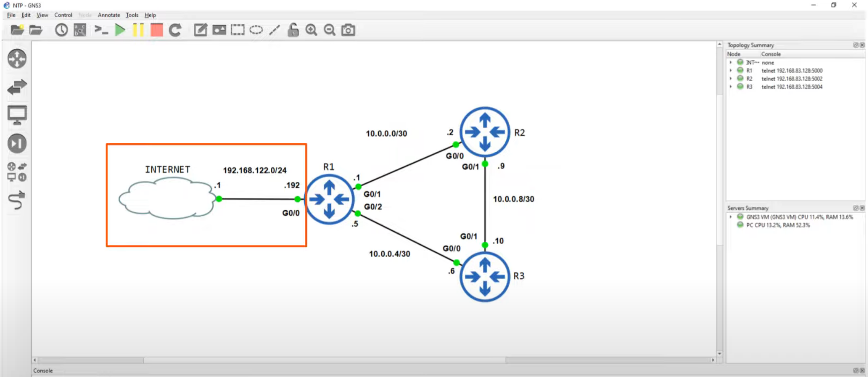
Task: Expand the GNS3 VM server entry
Action: [x=731, y=217]
